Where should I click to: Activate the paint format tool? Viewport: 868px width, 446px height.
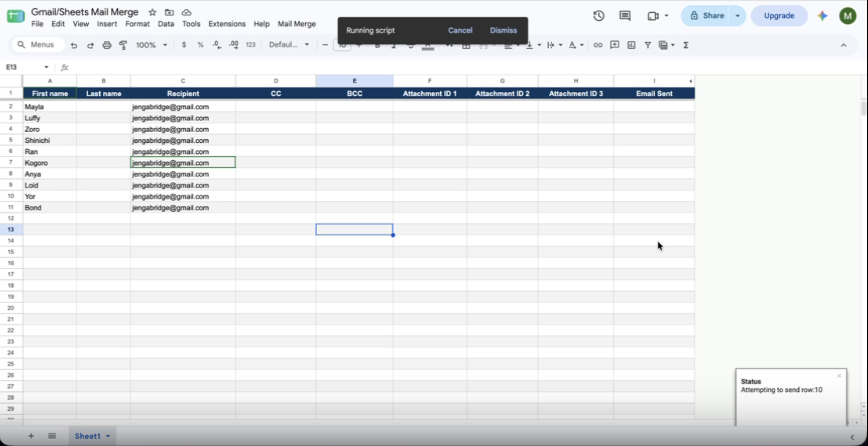point(123,45)
